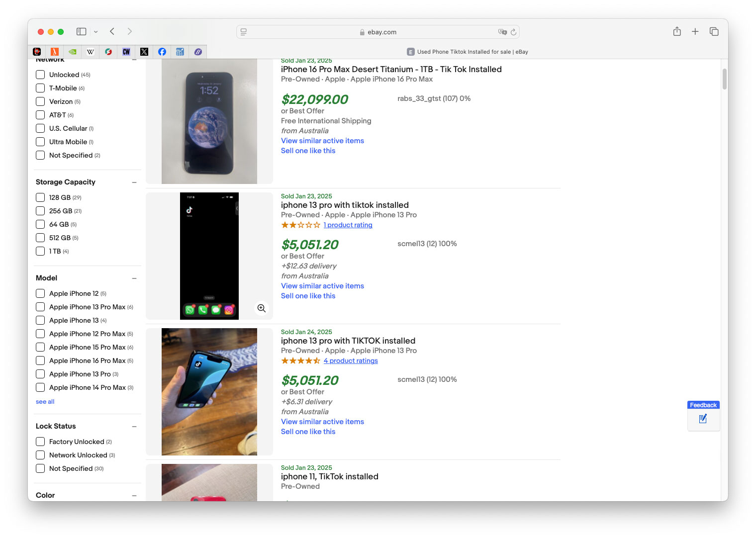Open the NVIDIA pinned tab
Viewport: 756px width, 538px height.
pyautogui.click(x=73, y=52)
